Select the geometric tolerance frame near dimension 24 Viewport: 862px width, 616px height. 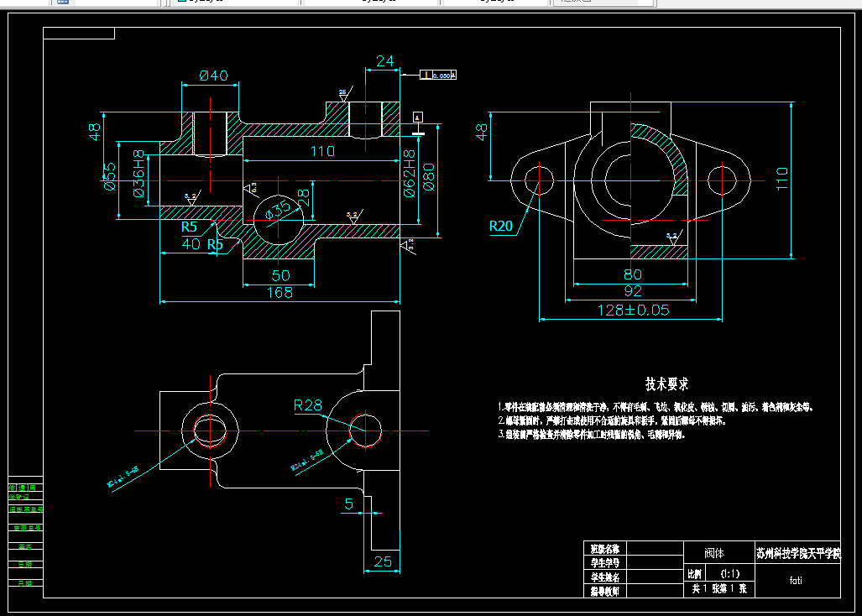point(439,75)
